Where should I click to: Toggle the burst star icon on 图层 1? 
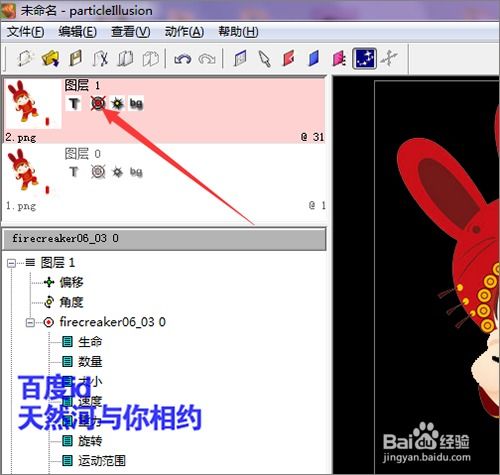[x=117, y=103]
